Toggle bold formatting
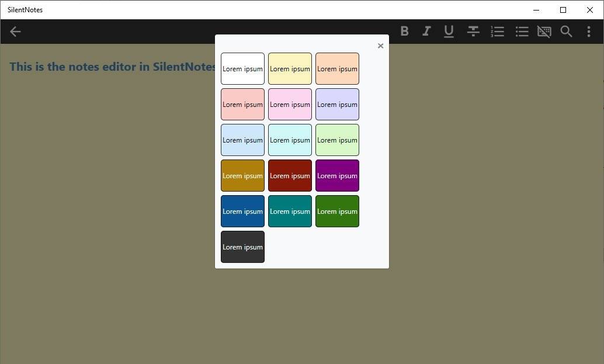The width and height of the screenshot is (604, 364). [x=404, y=31]
